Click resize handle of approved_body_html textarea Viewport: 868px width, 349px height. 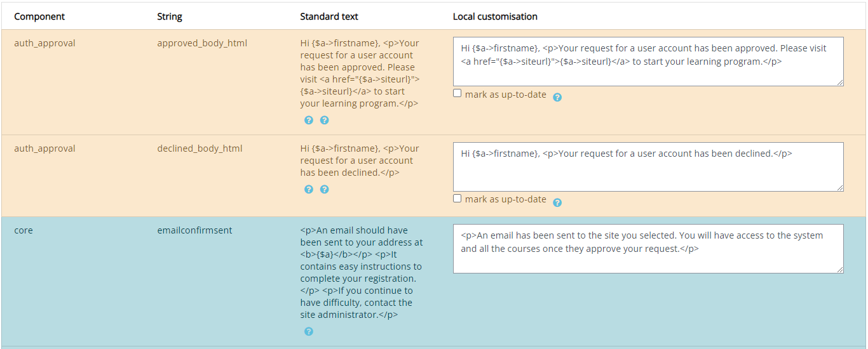coord(840,82)
